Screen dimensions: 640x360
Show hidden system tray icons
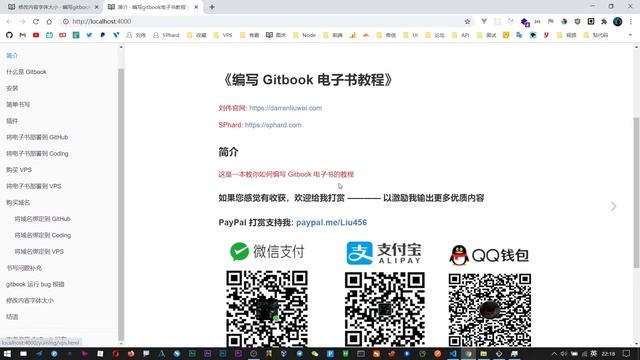[554, 353]
